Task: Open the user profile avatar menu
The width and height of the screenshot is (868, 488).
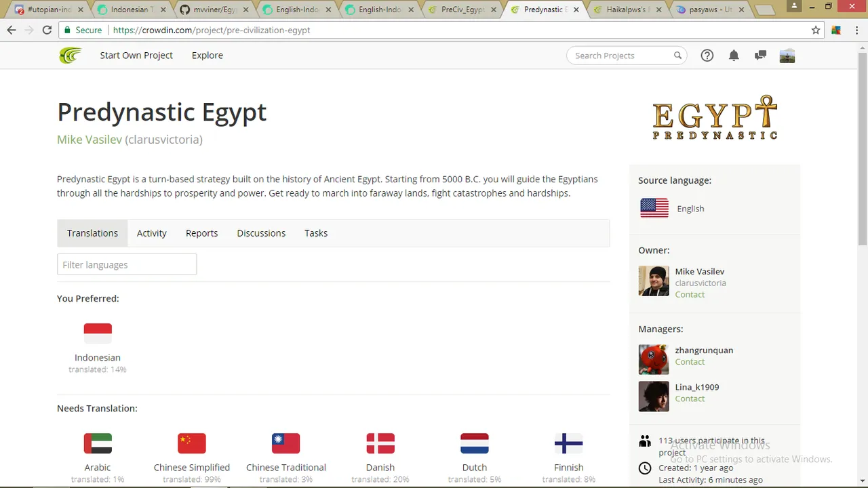Action: click(x=787, y=56)
